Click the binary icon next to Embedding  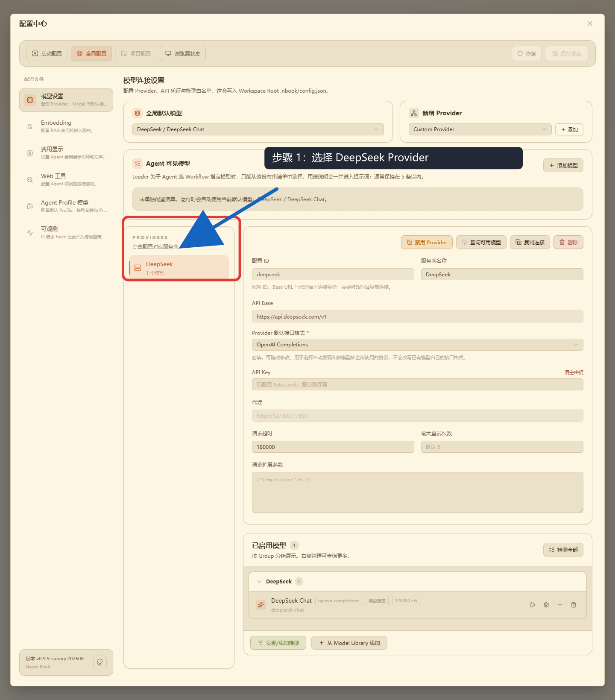pyautogui.click(x=30, y=126)
